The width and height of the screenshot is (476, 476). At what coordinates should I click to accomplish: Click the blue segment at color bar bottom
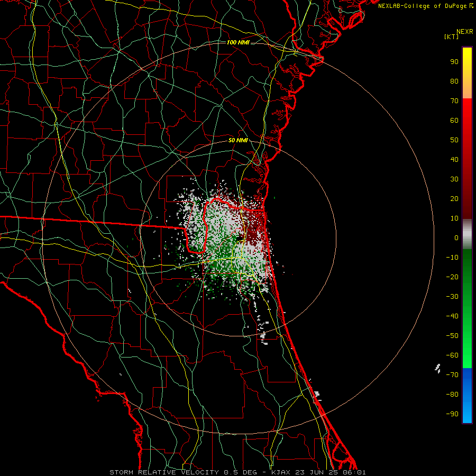click(x=467, y=396)
